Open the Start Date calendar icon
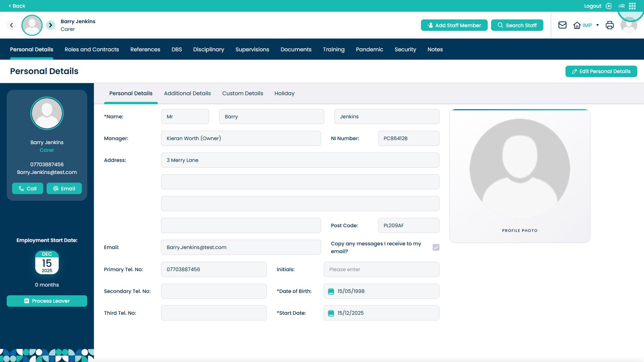644x362 pixels. (331, 313)
